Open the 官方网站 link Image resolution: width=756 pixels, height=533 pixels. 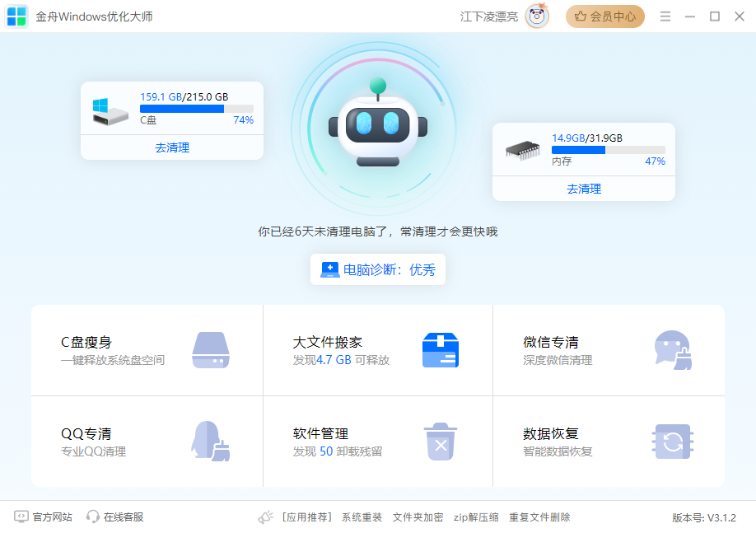pos(52,517)
